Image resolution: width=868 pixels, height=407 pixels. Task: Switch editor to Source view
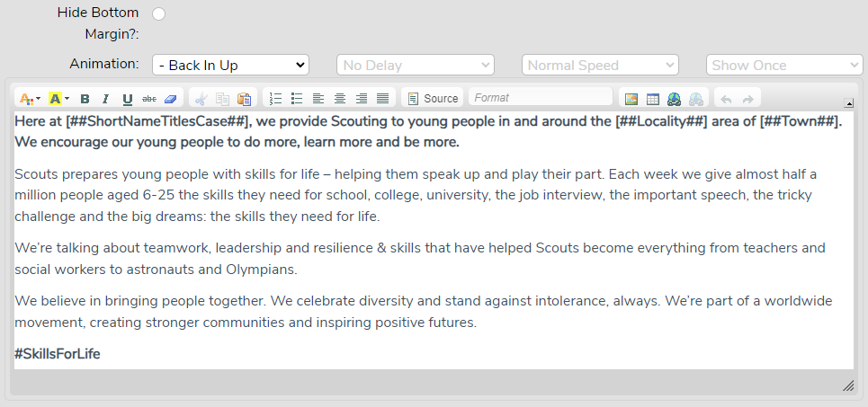pos(433,99)
